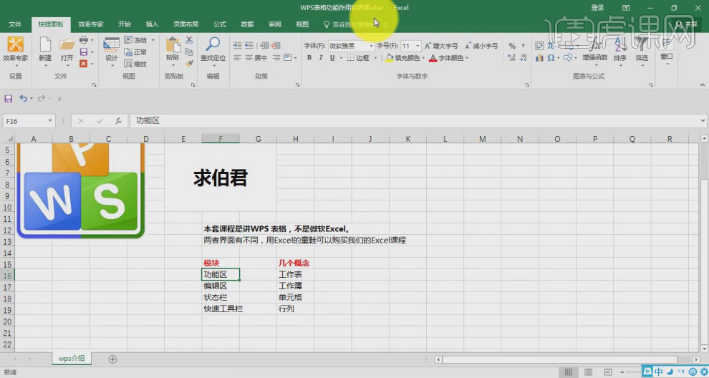Expand the 边框 border dropdown arrow
The width and height of the screenshot is (709, 378).
click(x=375, y=58)
